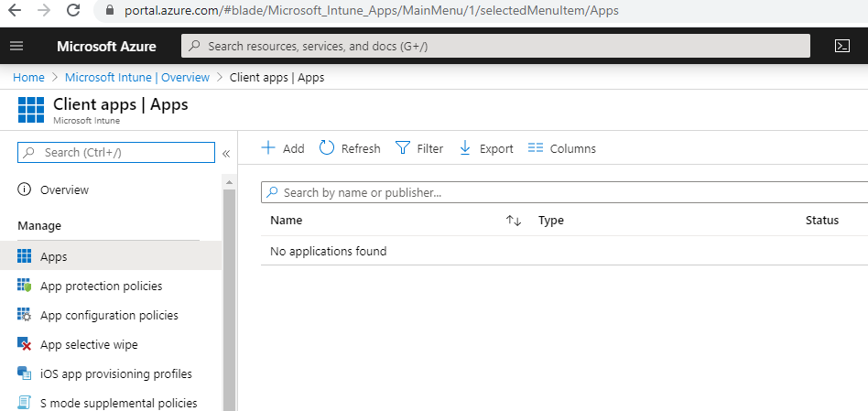Click the Columns layout icon
The width and height of the screenshot is (868, 411).
(x=536, y=147)
